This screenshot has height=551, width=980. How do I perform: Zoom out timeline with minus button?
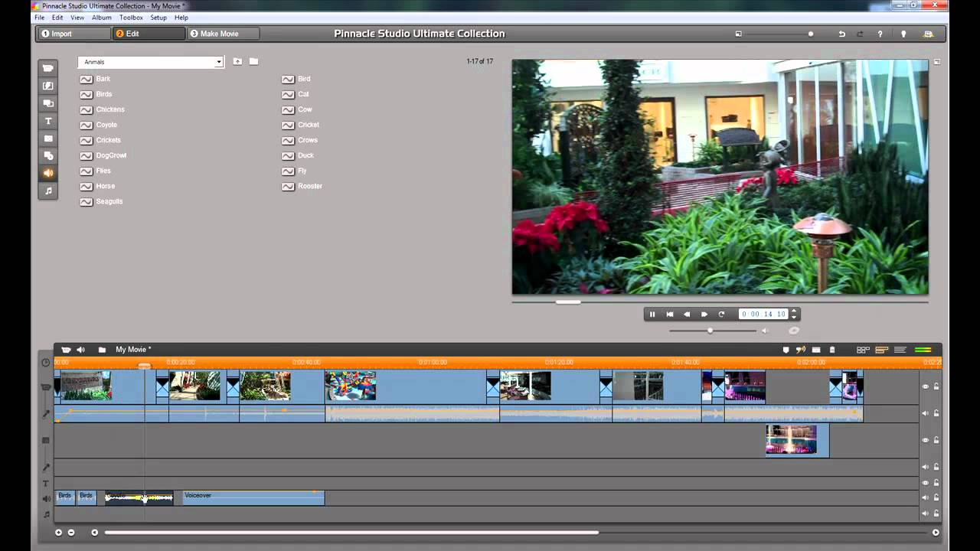point(71,533)
